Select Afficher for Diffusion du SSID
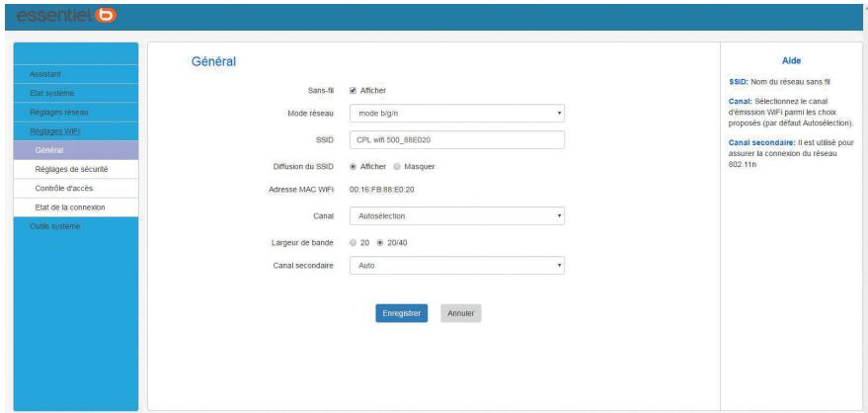This screenshot has width=868, height=413. tap(354, 165)
